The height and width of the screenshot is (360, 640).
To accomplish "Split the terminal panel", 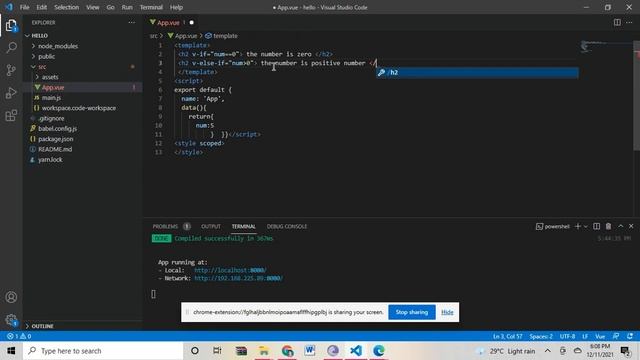I will (x=596, y=226).
